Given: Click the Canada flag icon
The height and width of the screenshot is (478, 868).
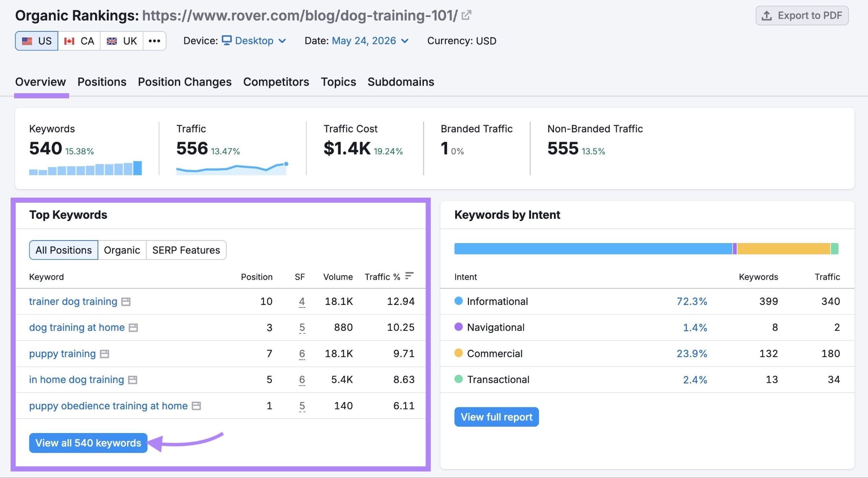Looking at the screenshot, I should pyautogui.click(x=69, y=41).
